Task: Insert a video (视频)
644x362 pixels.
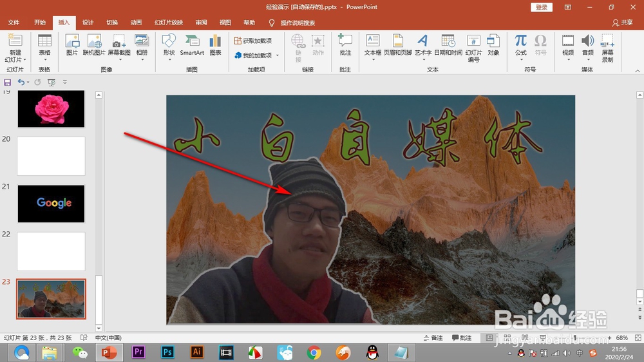Action: (x=568, y=47)
